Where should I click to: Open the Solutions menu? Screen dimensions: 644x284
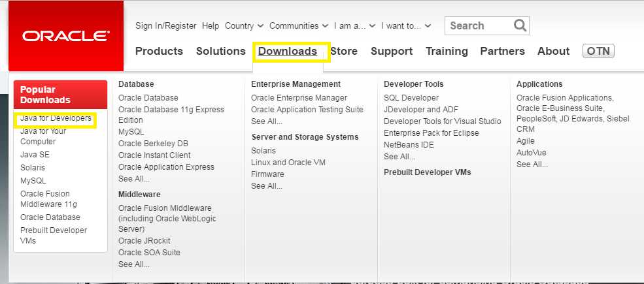tap(220, 52)
